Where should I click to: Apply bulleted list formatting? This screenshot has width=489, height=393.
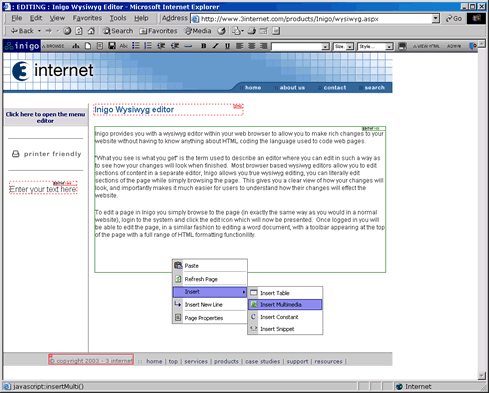click(x=136, y=46)
